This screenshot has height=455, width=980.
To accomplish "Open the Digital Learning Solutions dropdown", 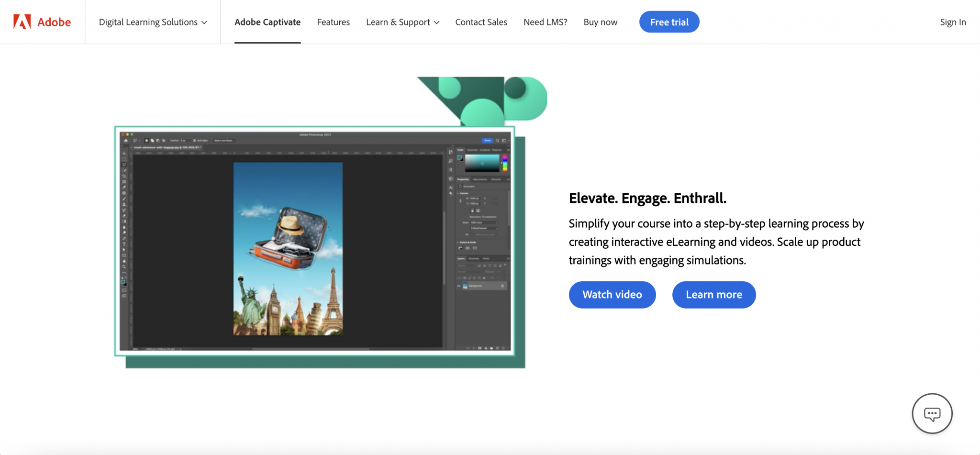I will pos(152,22).
